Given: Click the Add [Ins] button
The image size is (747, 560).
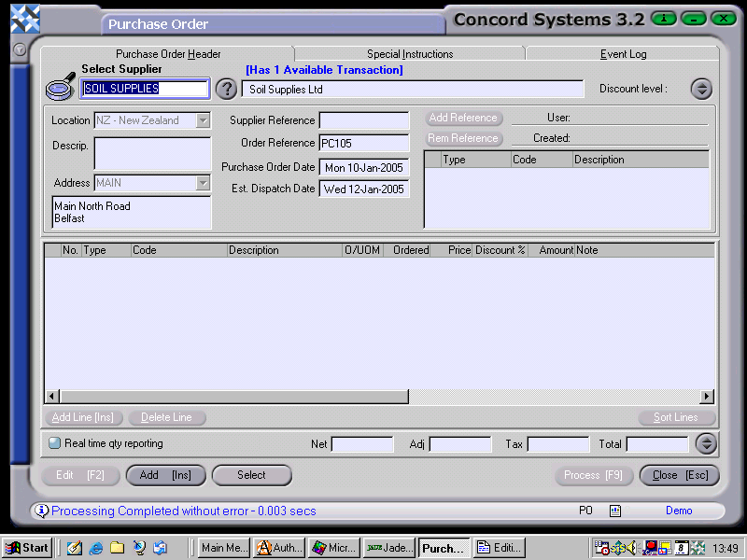Looking at the screenshot, I should point(165,475).
